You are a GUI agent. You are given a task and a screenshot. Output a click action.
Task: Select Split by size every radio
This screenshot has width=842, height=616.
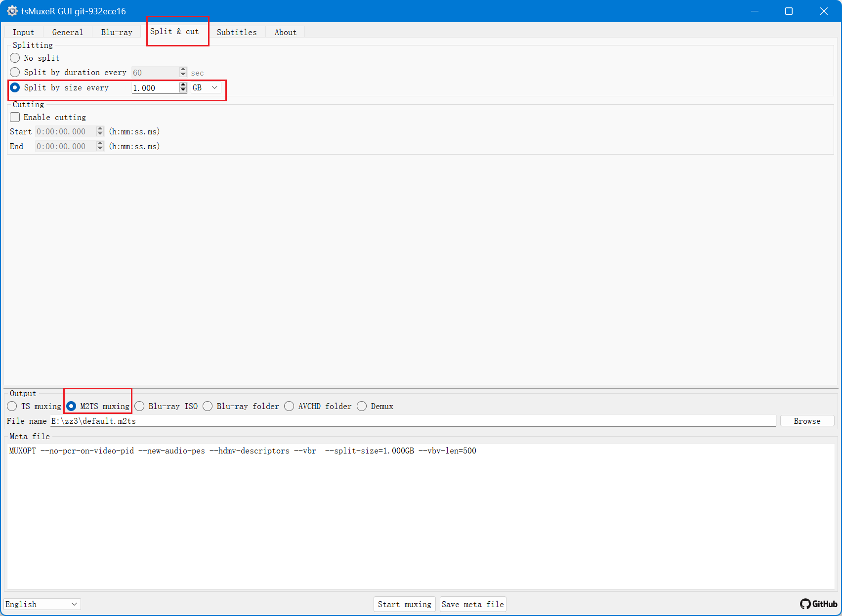15,87
